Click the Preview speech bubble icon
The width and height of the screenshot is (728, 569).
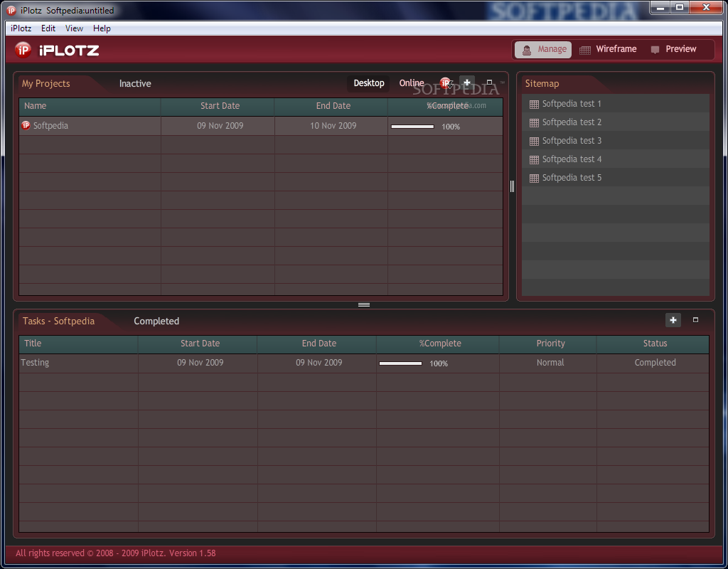point(655,50)
